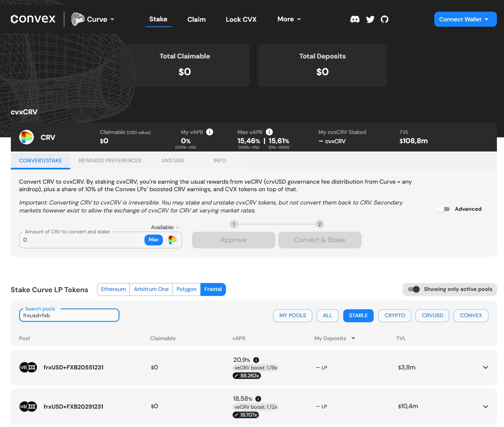This screenshot has height=427, width=504.
Task: Click the CRV token logo
Action: pyautogui.click(x=26, y=137)
